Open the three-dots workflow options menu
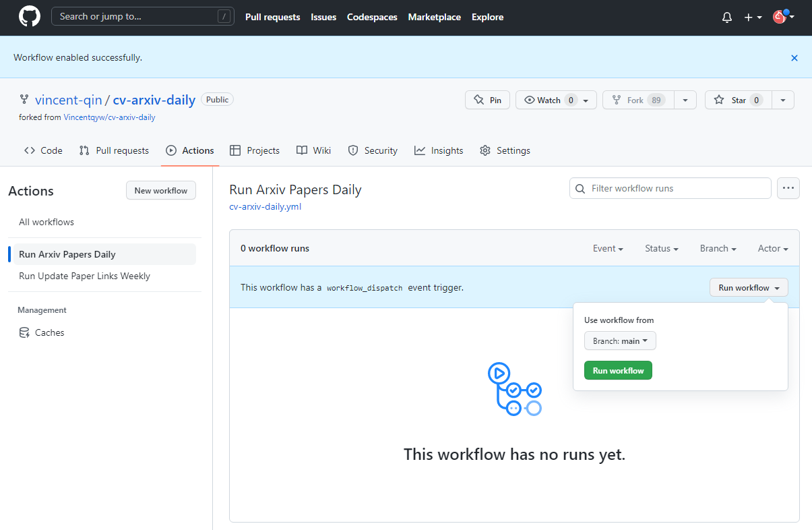The height and width of the screenshot is (530, 812). coord(788,188)
